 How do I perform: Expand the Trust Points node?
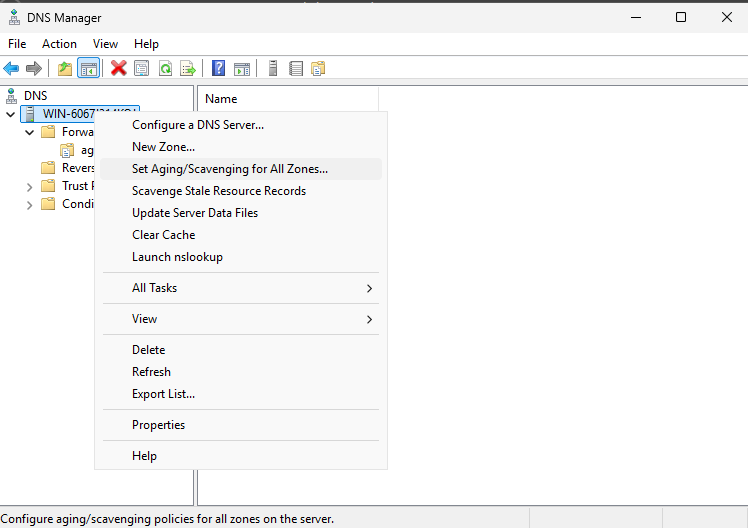(30, 186)
